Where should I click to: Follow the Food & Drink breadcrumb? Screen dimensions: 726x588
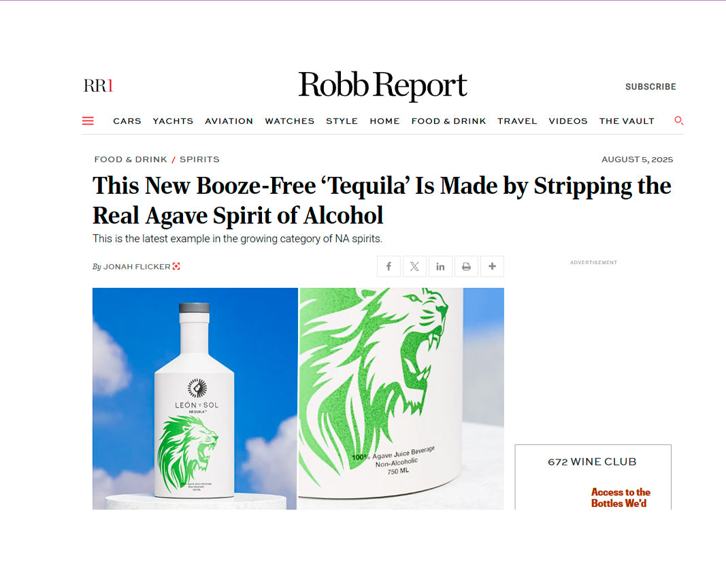[x=131, y=159]
